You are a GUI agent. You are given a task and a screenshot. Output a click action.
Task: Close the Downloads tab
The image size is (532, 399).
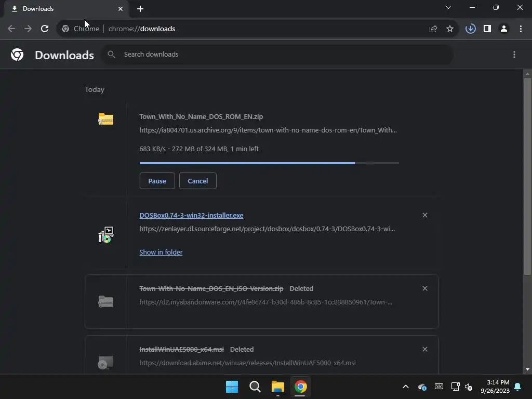pyautogui.click(x=121, y=9)
